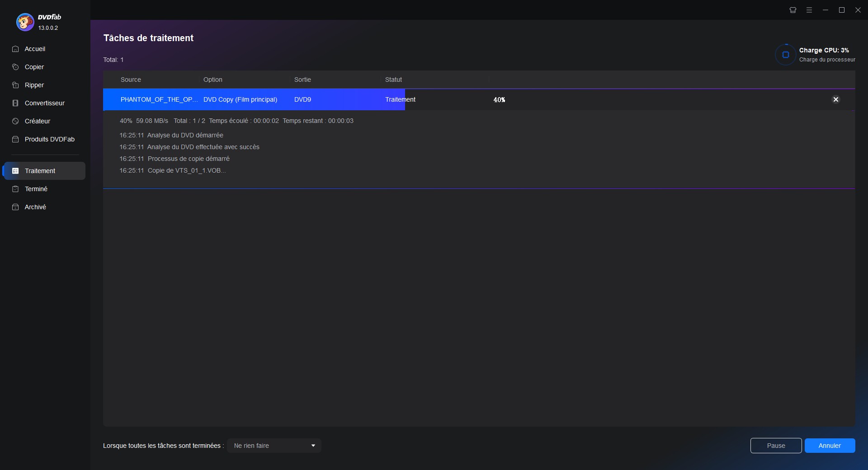The width and height of the screenshot is (868, 470).
Task: Click the Sortie column header
Action: [x=302, y=80]
